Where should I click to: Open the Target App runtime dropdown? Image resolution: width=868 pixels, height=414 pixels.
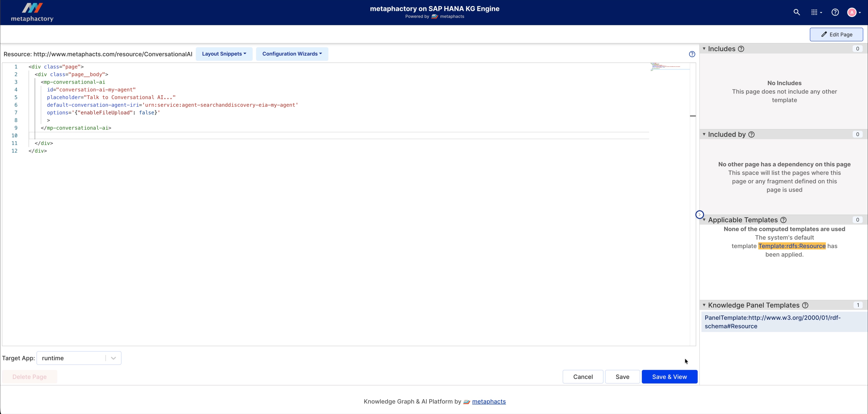click(79, 358)
